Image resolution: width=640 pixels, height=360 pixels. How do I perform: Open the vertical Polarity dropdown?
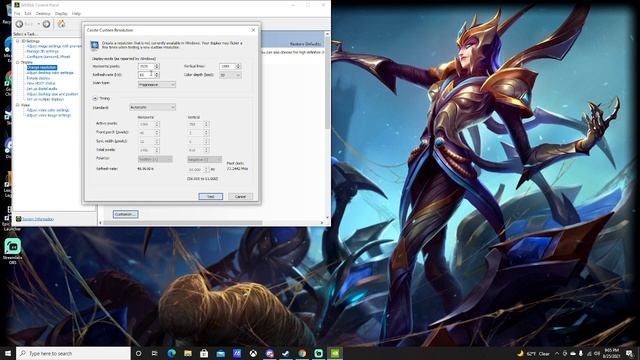click(x=204, y=159)
